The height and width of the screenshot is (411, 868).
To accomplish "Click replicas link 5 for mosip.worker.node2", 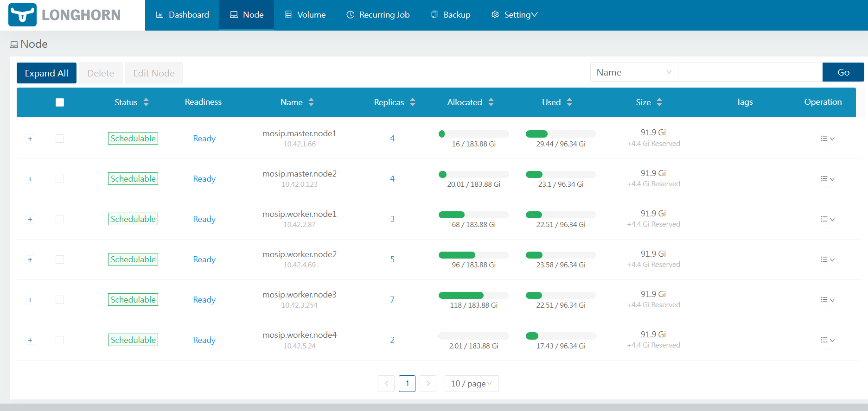I will (392, 259).
